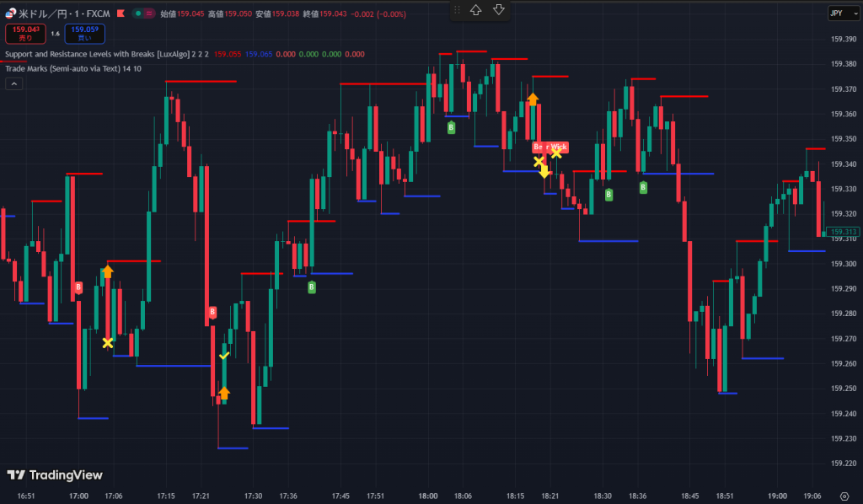The image size is (863, 504).
Task: Click the Bear Wick red label
Action: click(x=550, y=147)
